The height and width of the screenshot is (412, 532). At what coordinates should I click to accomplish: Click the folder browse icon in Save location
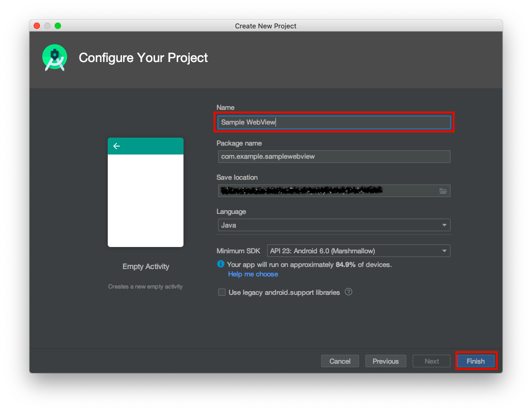(x=443, y=191)
